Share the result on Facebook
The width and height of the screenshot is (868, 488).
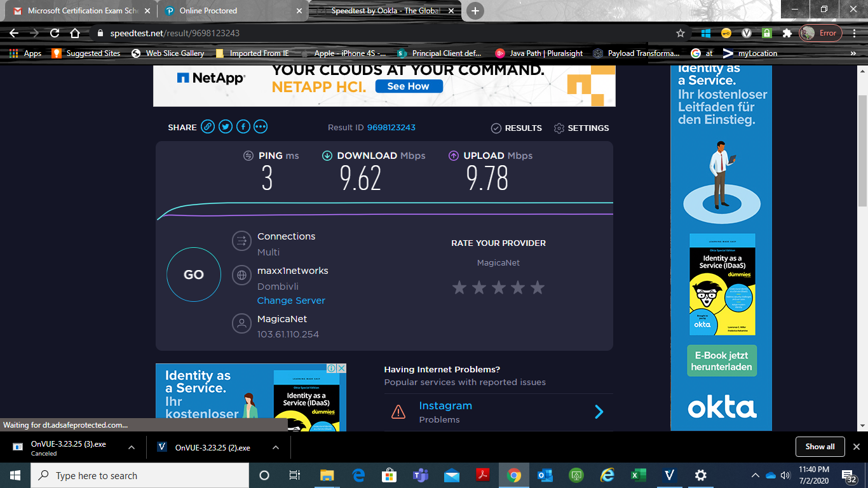243,127
